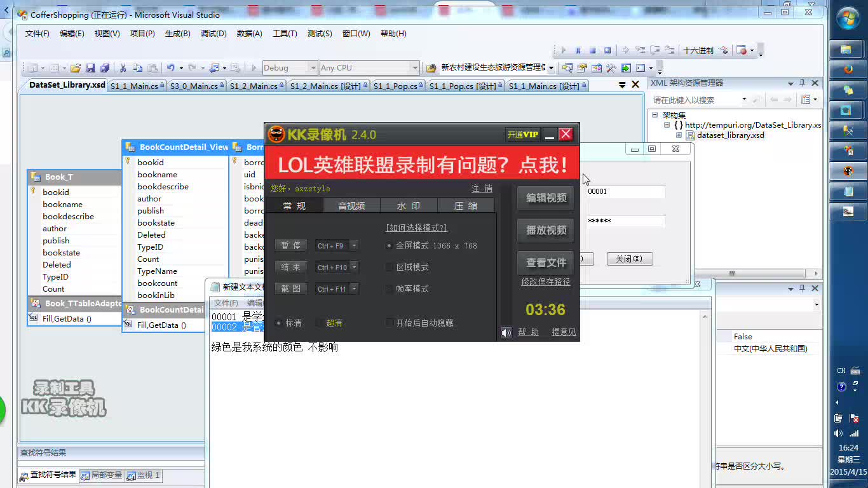Click the Restart debugging icon
This screenshot has height=488, width=868.
[x=607, y=50]
